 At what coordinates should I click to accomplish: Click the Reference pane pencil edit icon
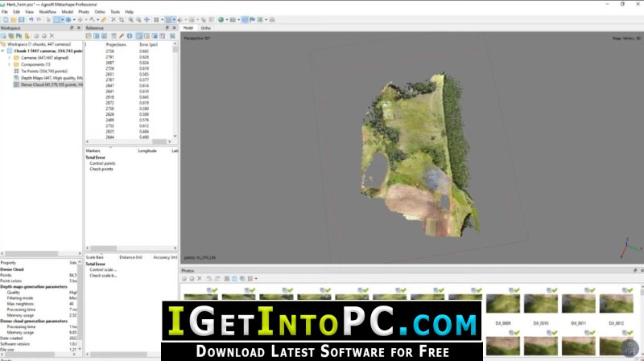pyautogui.click(x=122, y=36)
